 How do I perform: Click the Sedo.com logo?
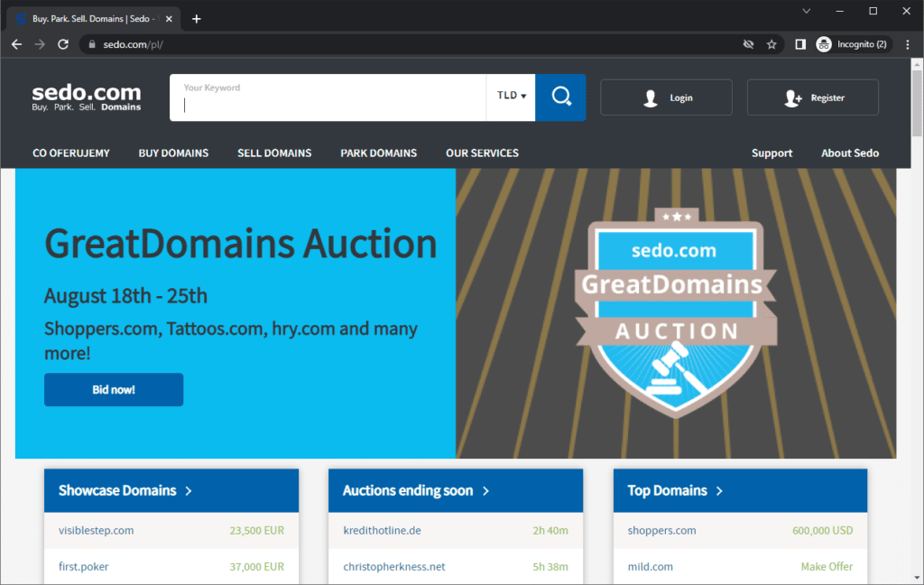tap(86, 95)
